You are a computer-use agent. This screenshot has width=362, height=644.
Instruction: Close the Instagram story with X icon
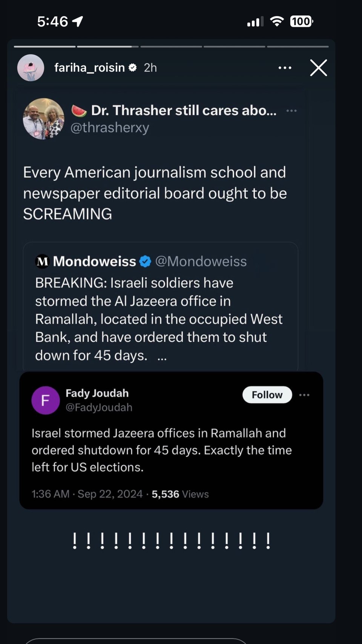coord(319,68)
